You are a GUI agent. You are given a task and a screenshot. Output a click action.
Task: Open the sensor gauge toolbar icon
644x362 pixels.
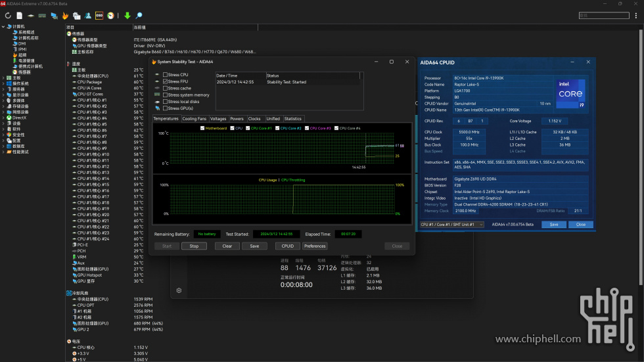110,16
